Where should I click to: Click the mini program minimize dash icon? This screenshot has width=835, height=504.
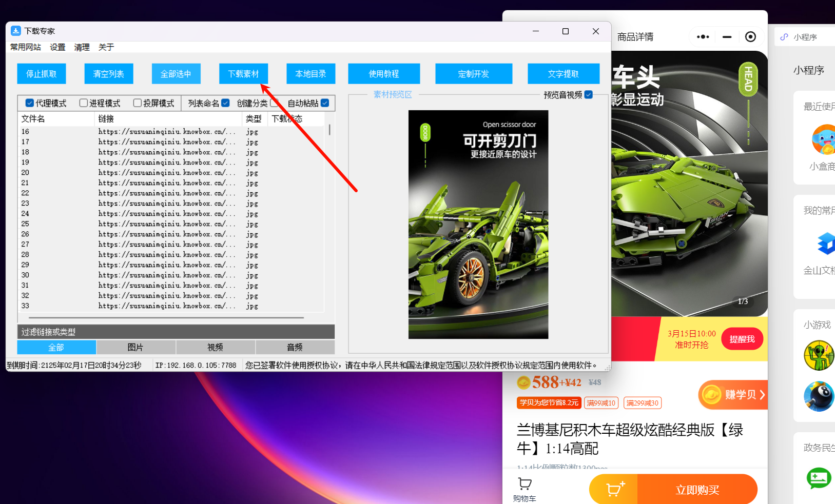[727, 37]
